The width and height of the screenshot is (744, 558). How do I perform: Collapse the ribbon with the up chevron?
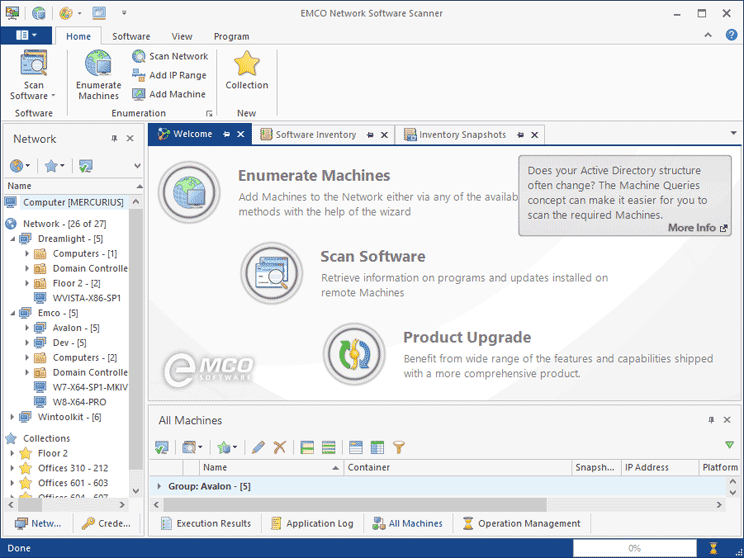coord(708,35)
